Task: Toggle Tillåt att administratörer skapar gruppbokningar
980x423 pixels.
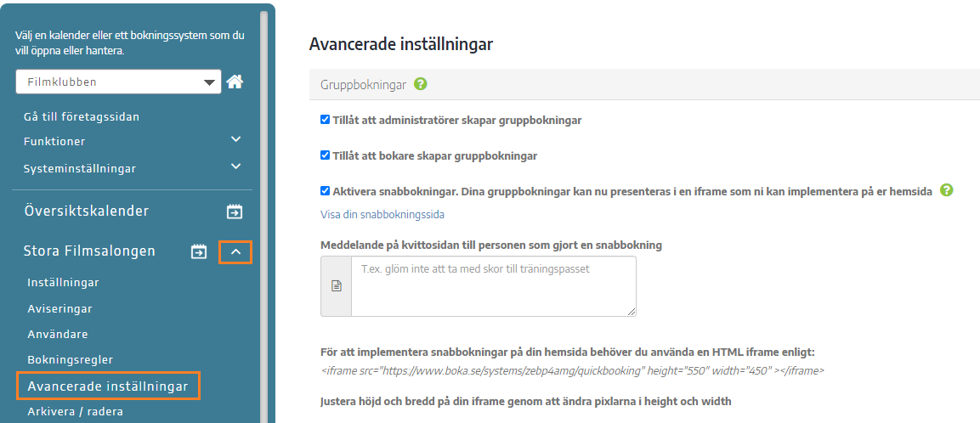Action: tap(325, 120)
